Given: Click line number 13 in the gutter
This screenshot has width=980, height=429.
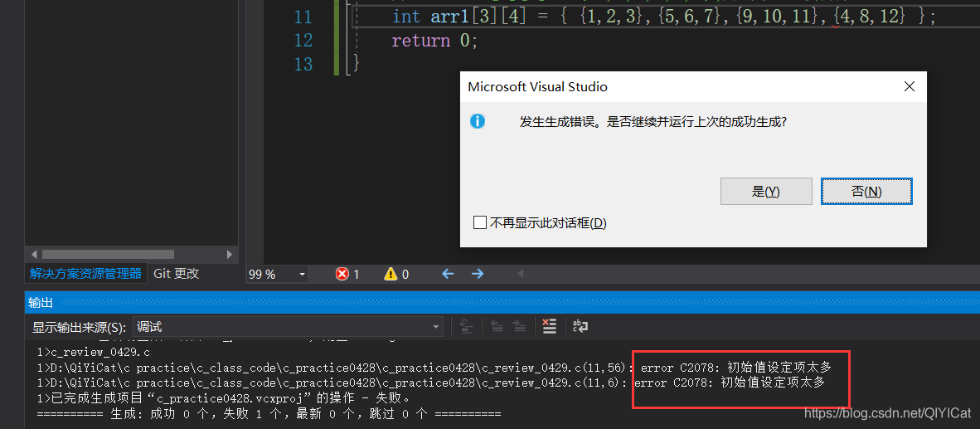Looking at the screenshot, I should [x=303, y=64].
